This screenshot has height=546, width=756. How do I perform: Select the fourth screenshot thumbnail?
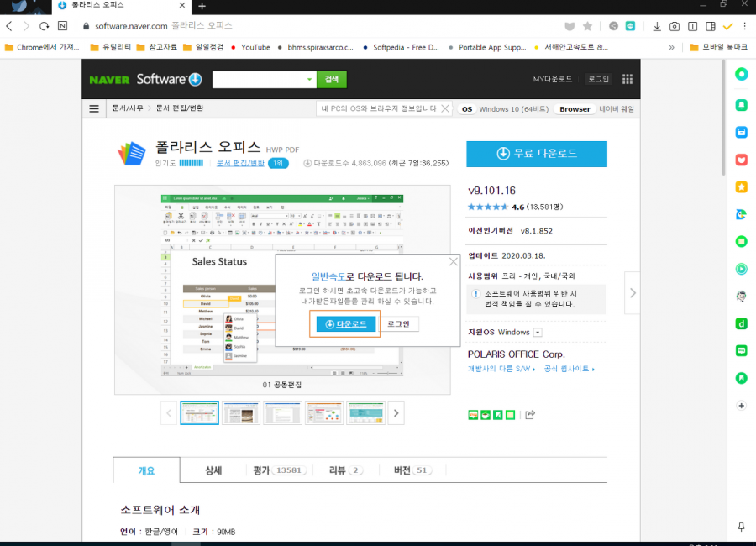point(324,413)
